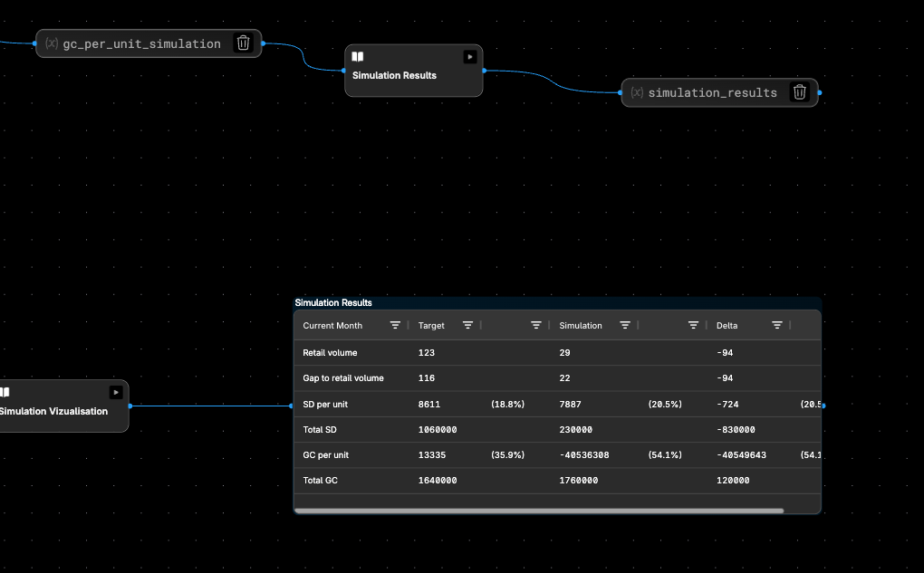Click the (20.5%) cell after 7887
The width and height of the screenshot is (924, 573).
point(665,405)
